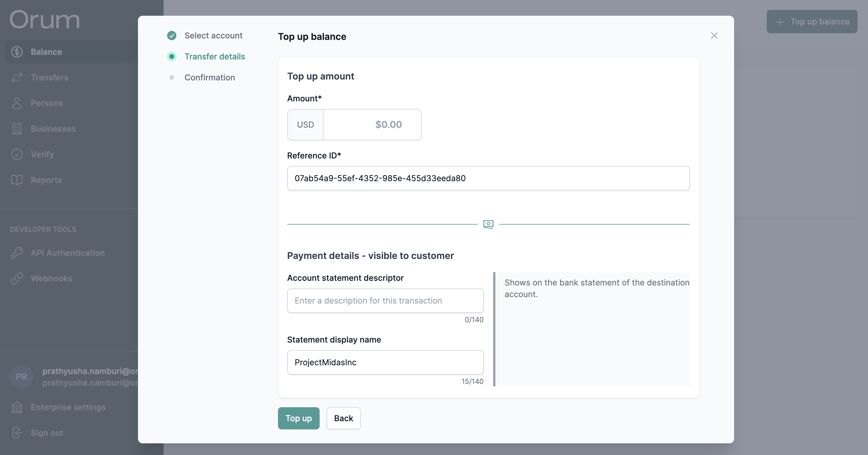Screen dimensions: 868x455
Task: Click the Webhooks link icon
Action: 17,278
